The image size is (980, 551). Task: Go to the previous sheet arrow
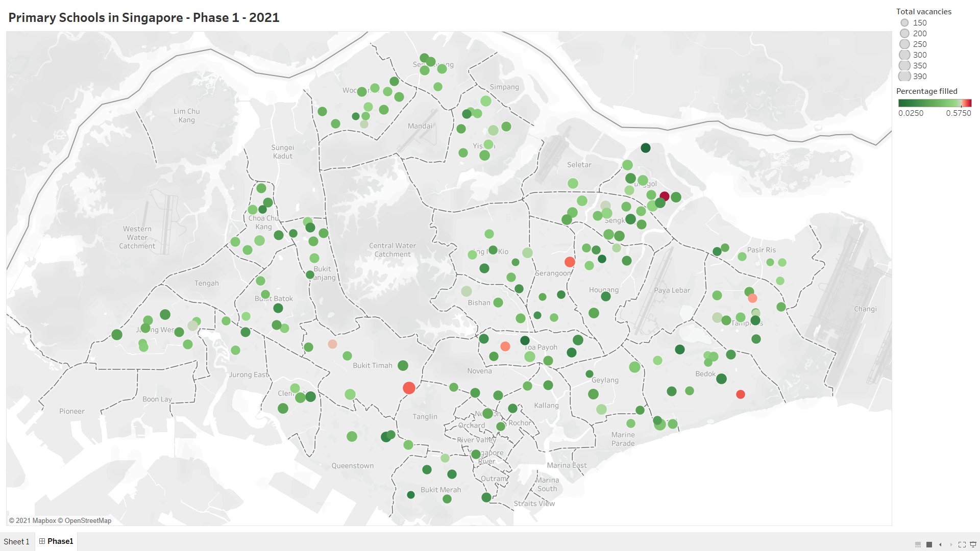940,544
